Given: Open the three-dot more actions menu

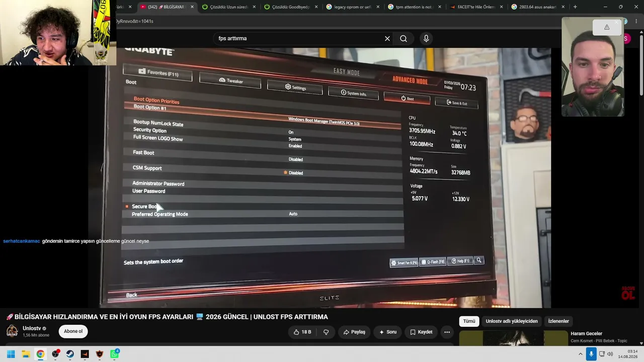Looking at the screenshot, I should (447, 332).
